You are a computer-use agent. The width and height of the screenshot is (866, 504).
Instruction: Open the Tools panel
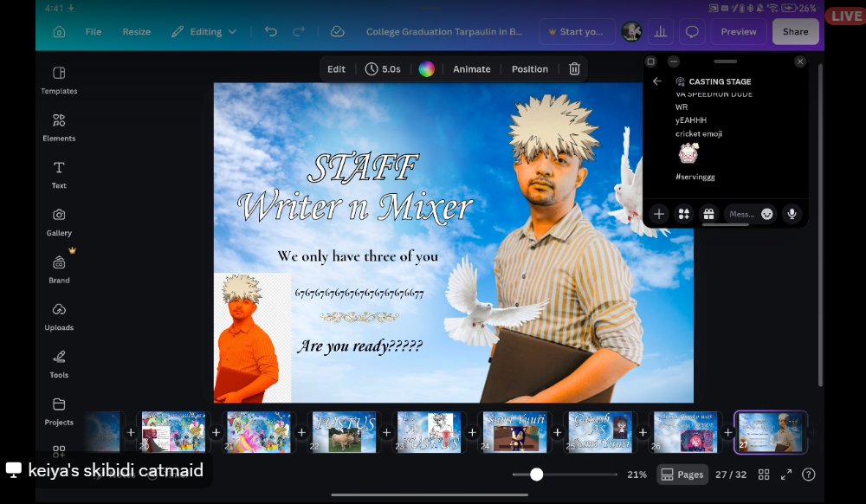click(x=59, y=365)
